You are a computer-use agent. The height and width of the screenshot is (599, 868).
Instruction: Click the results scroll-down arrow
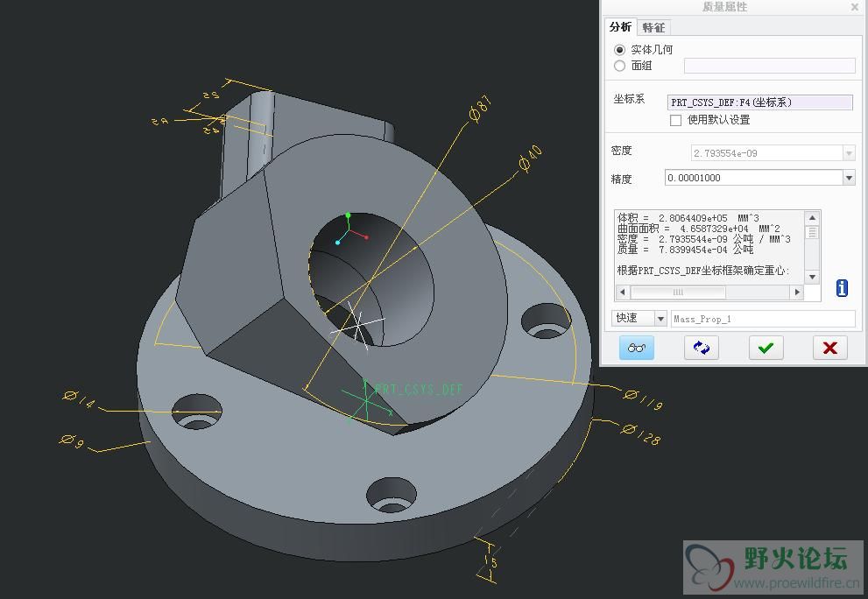pyautogui.click(x=812, y=277)
